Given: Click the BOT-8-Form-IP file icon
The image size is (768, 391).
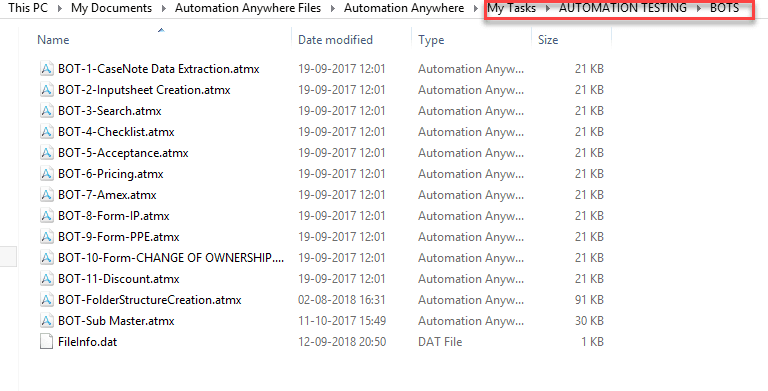Looking at the screenshot, I should coord(46,216).
